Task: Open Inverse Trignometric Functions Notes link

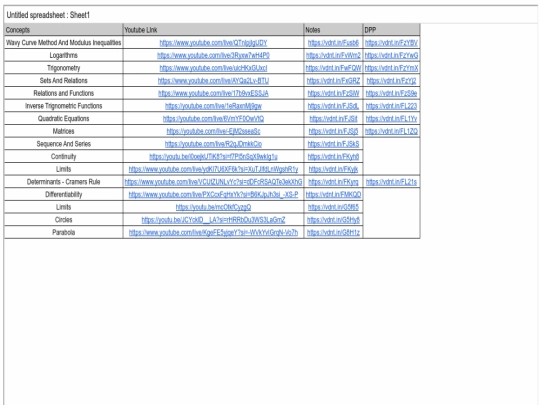Action: 333,106
